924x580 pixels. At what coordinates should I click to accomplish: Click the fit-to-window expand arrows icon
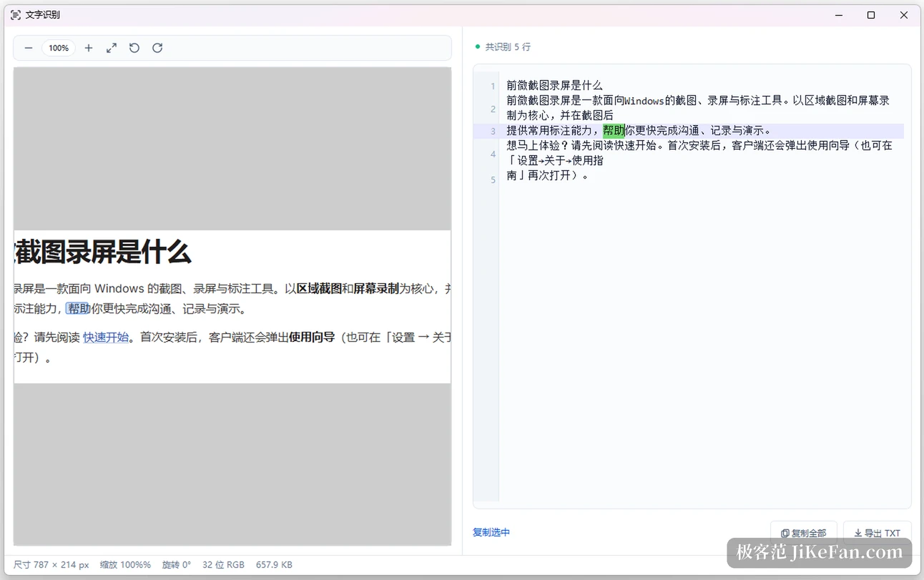pyautogui.click(x=112, y=48)
